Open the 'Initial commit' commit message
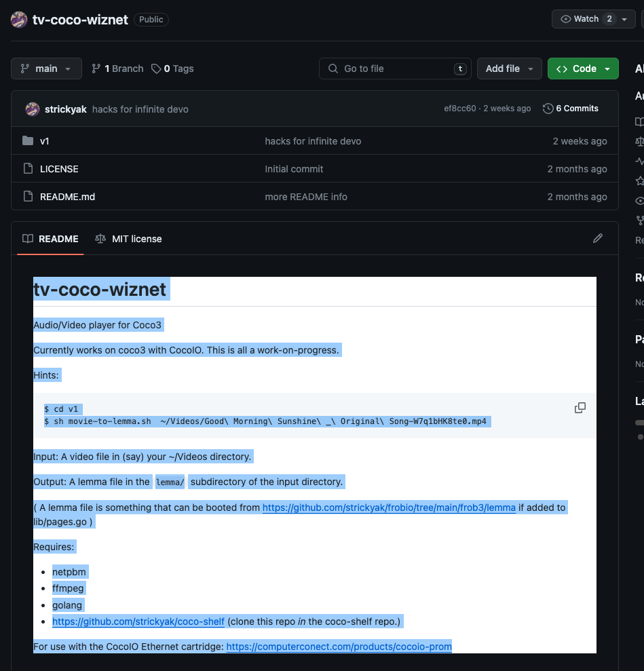 click(294, 169)
